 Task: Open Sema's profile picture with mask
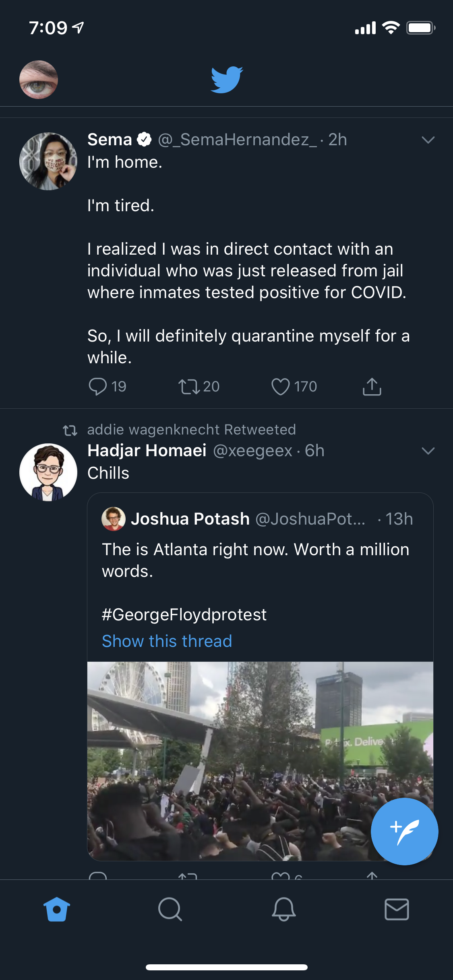pyautogui.click(x=48, y=161)
